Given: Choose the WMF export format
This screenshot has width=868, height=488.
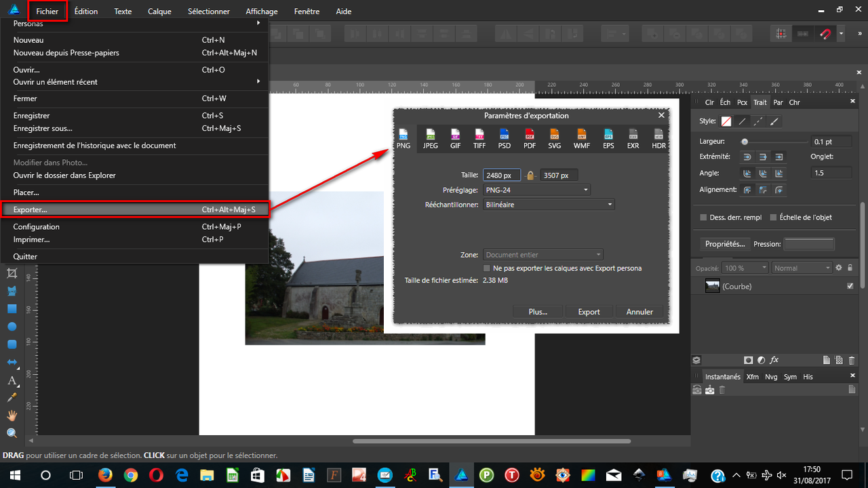Looking at the screenshot, I should click(581, 139).
